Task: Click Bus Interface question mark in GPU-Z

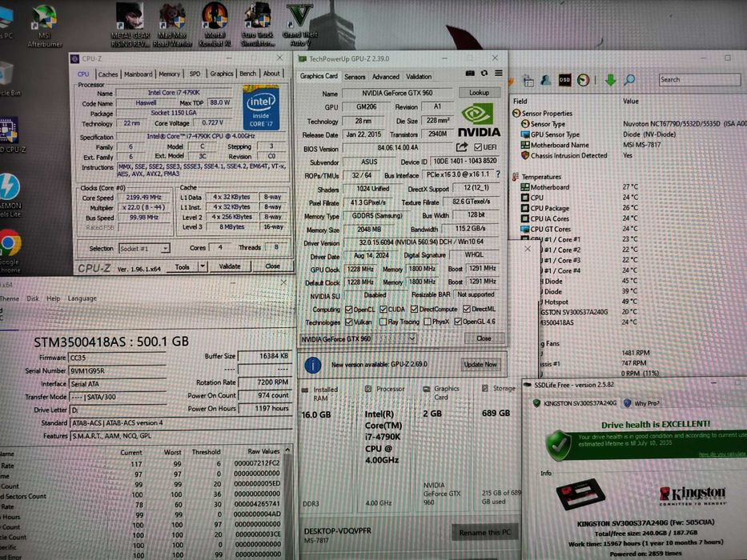Action: point(498,174)
